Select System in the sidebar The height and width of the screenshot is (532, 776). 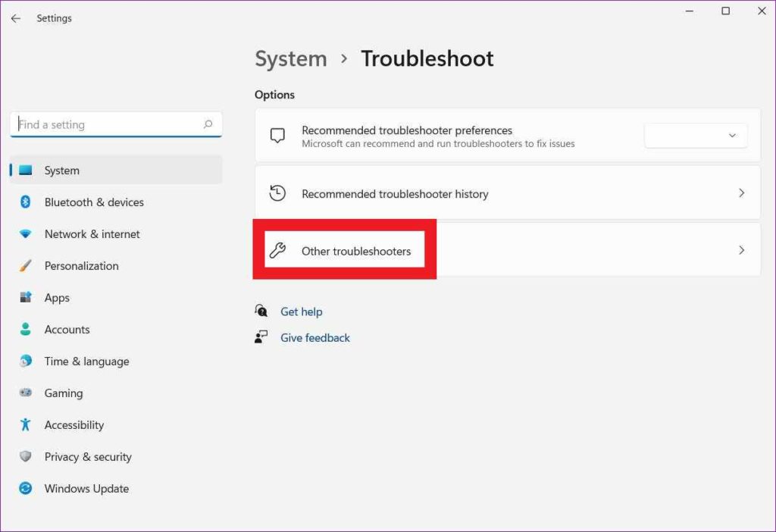pos(116,171)
